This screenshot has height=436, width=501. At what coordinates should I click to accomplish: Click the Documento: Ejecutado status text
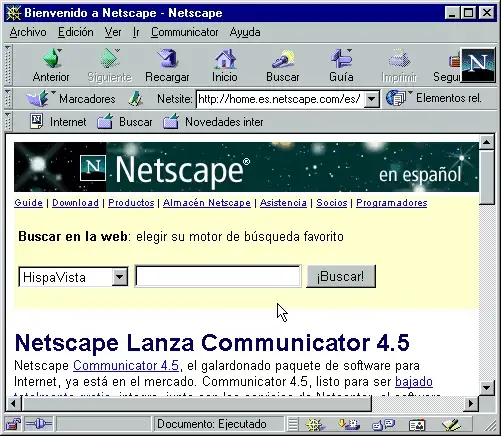(x=212, y=424)
